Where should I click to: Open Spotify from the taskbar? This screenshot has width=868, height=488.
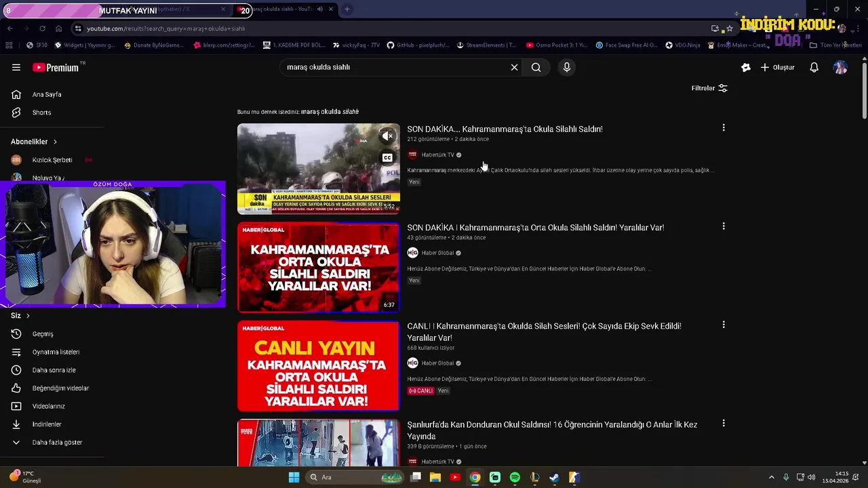tap(515, 477)
